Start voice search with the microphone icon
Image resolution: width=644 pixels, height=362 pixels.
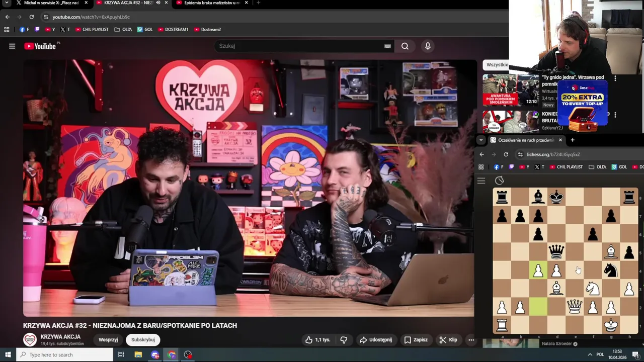coord(428,46)
